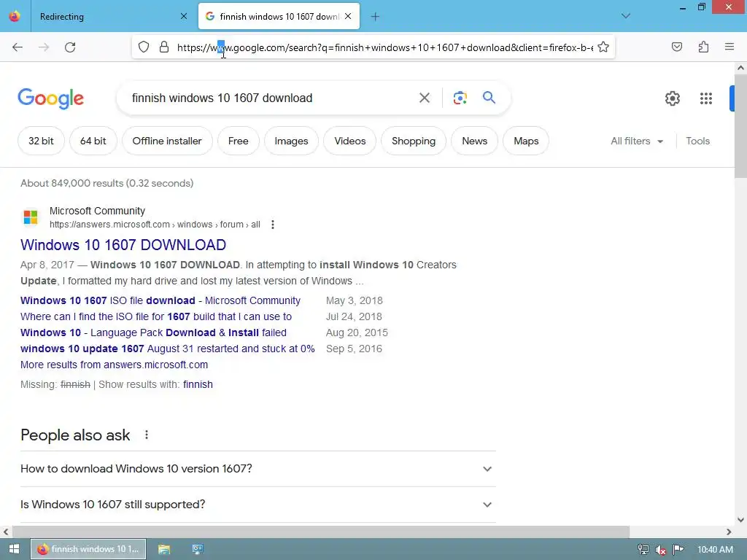The height and width of the screenshot is (560, 747).
Task: Click scroll down arrow on vertical scrollbar
Action: pos(740,519)
